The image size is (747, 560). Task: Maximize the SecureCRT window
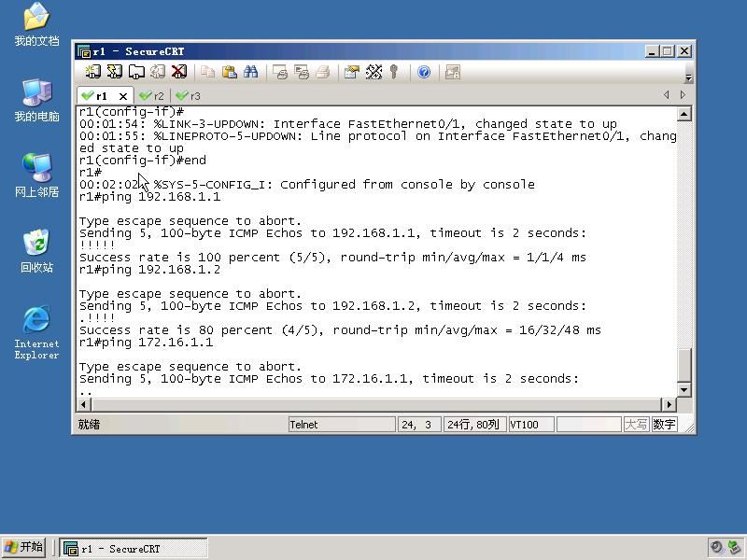(x=668, y=51)
